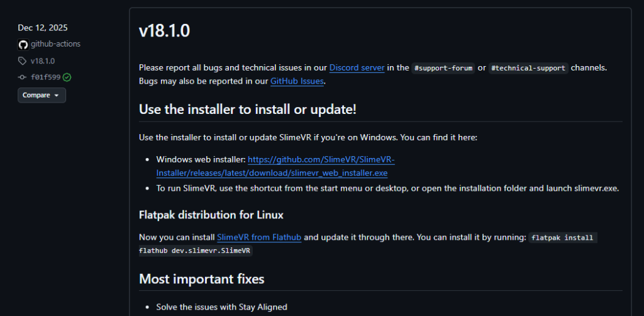Click the caret arrow on Compare

point(57,96)
